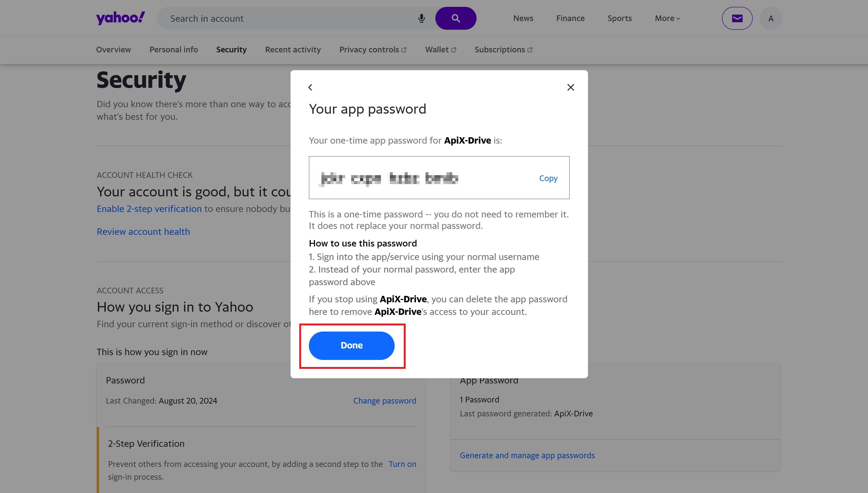Click the back arrow icon in dialog

[x=310, y=87]
